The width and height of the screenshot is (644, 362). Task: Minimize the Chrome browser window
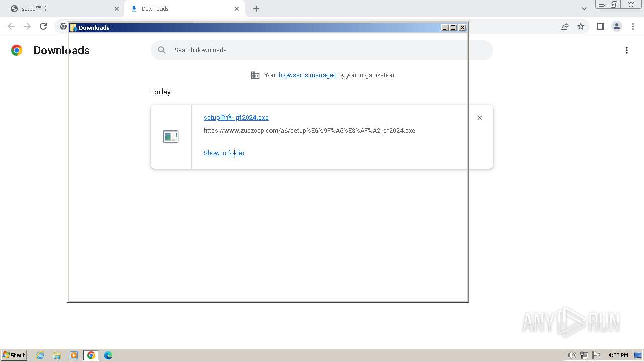click(602, 4)
